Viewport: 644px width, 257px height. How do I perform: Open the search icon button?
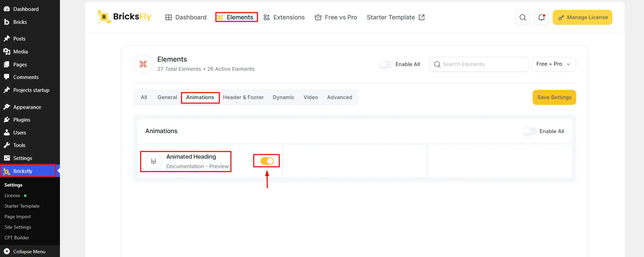point(523,17)
